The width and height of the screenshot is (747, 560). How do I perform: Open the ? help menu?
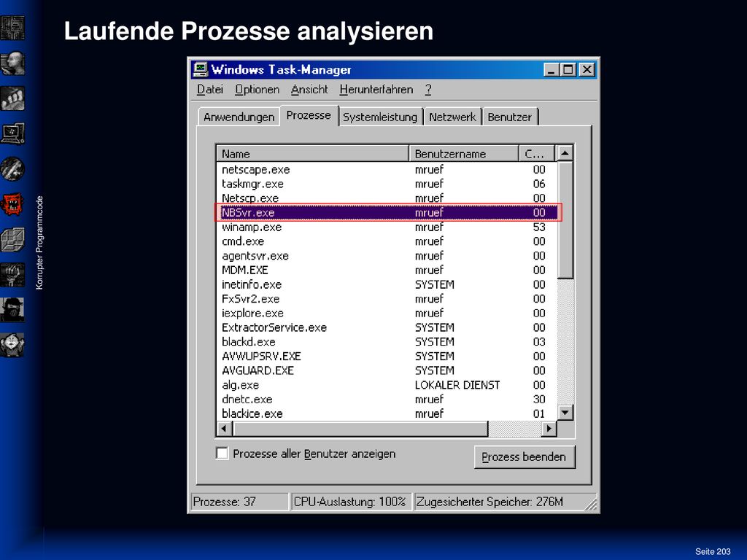point(428,90)
